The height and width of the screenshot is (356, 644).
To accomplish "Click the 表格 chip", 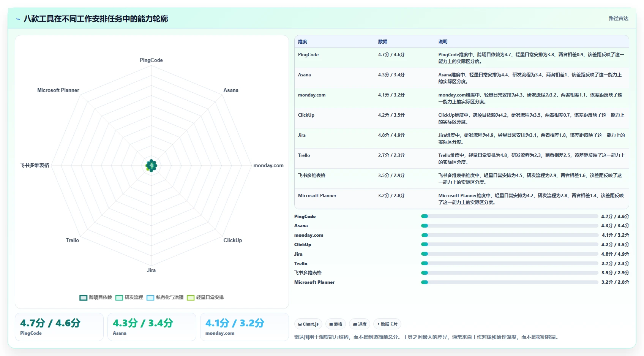I will [336, 324].
